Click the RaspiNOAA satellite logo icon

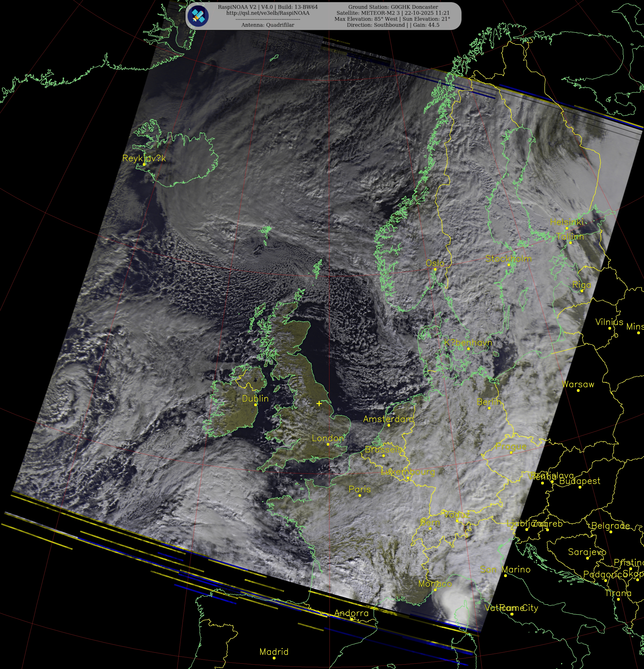198,16
